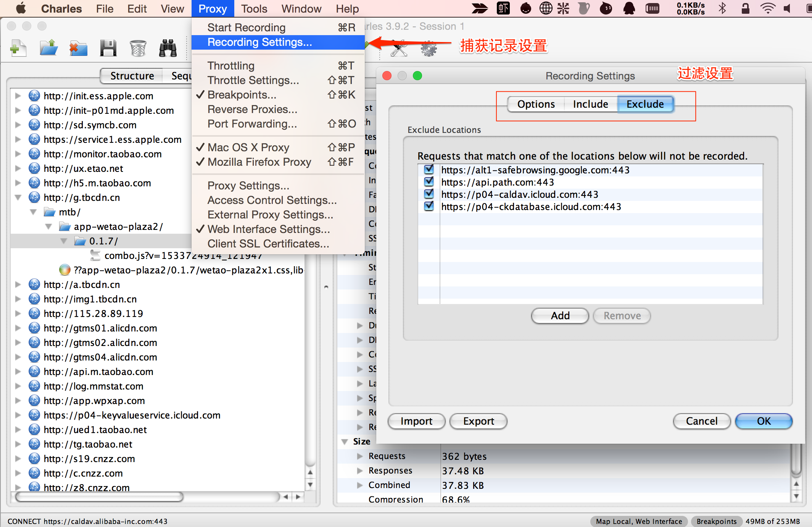Expand the http://init.ess.apple.com node
The image size is (812, 527).
[x=18, y=96]
